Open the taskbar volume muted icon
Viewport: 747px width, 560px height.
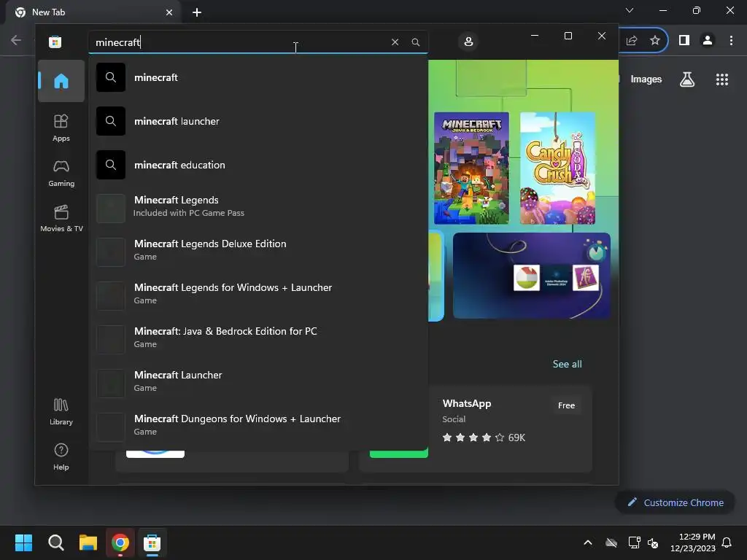[x=653, y=542]
